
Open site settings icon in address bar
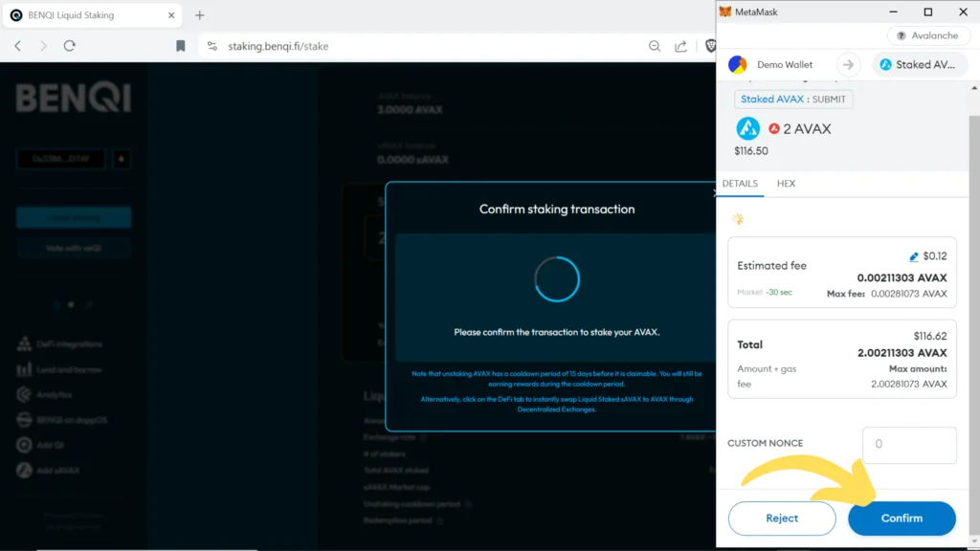[212, 46]
